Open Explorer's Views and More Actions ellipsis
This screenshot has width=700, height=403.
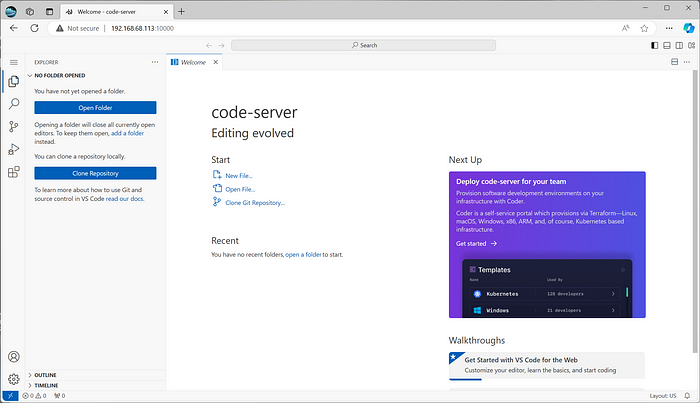click(155, 62)
